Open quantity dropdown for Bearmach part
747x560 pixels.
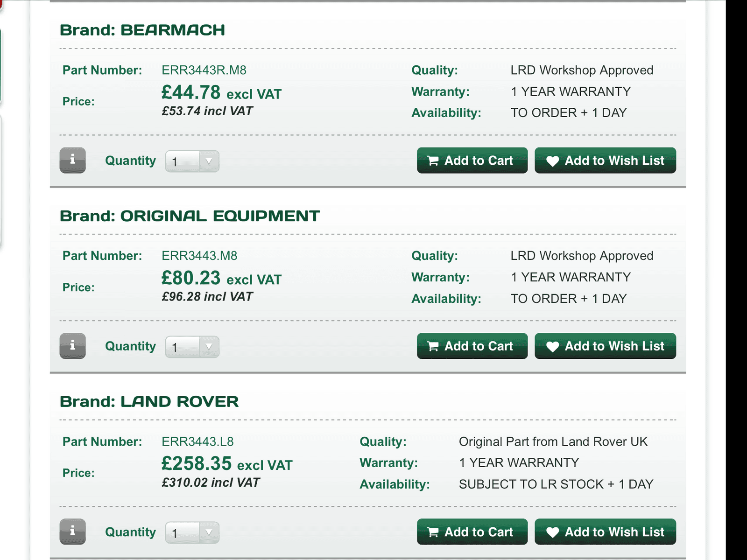click(x=192, y=161)
